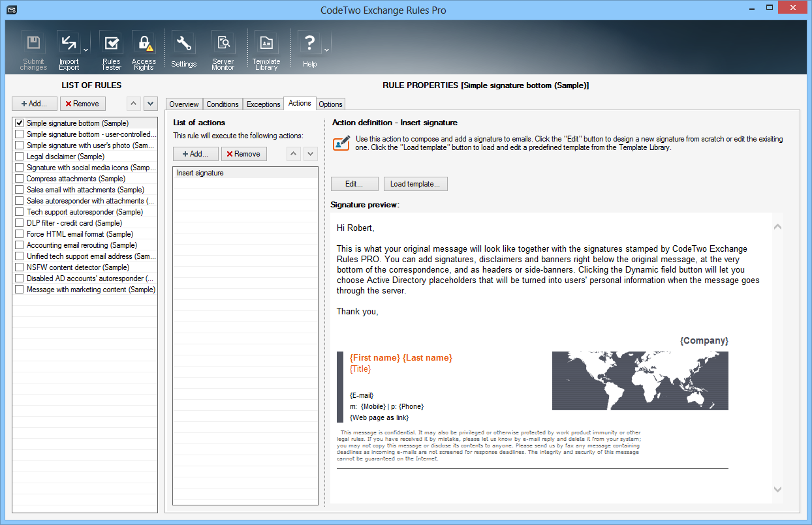Click scroll down arrow in signature preview
This screenshot has height=525, width=812.
point(777,489)
